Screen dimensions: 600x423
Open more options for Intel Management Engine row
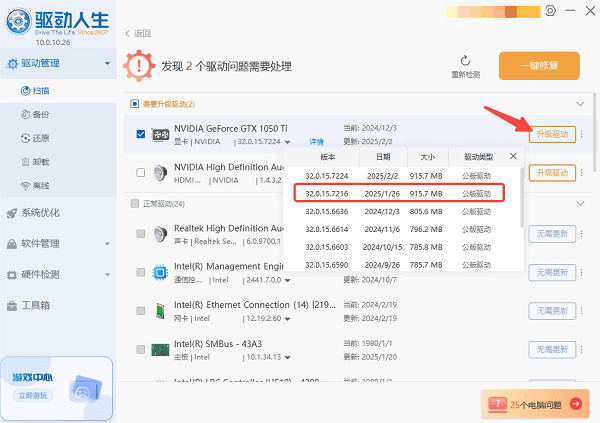pyautogui.click(x=582, y=272)
